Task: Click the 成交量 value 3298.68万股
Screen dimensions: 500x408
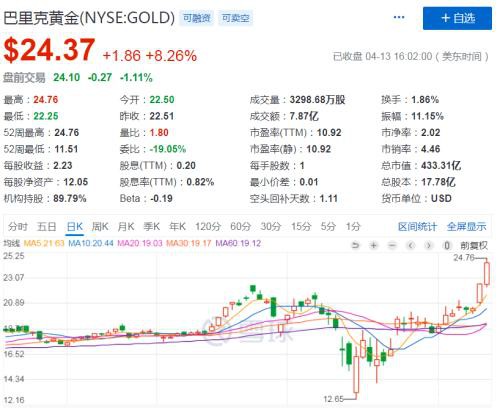Action: pyautogui.click(x=317, y=100)
